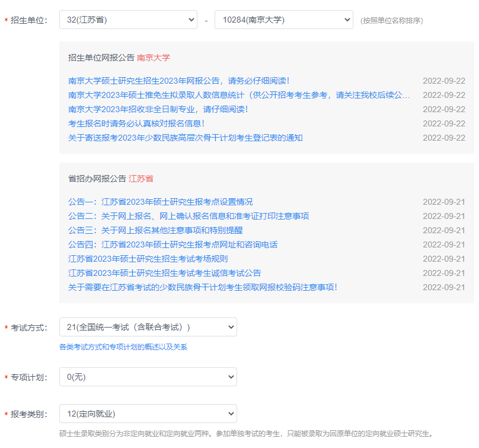479x448 pixels.
Task: Expand the 专项计划 special plan dropdown
Action: [x=148, y=377]
